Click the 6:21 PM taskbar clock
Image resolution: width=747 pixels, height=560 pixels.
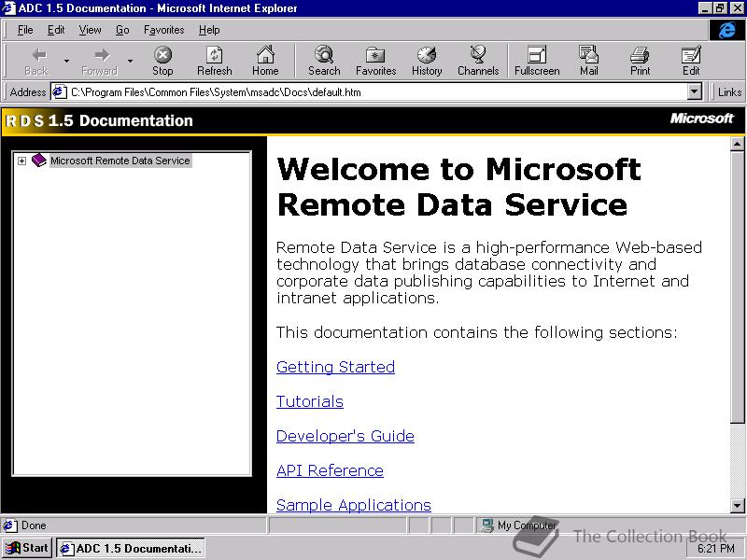pyautogui.click(x=715, y=549)
